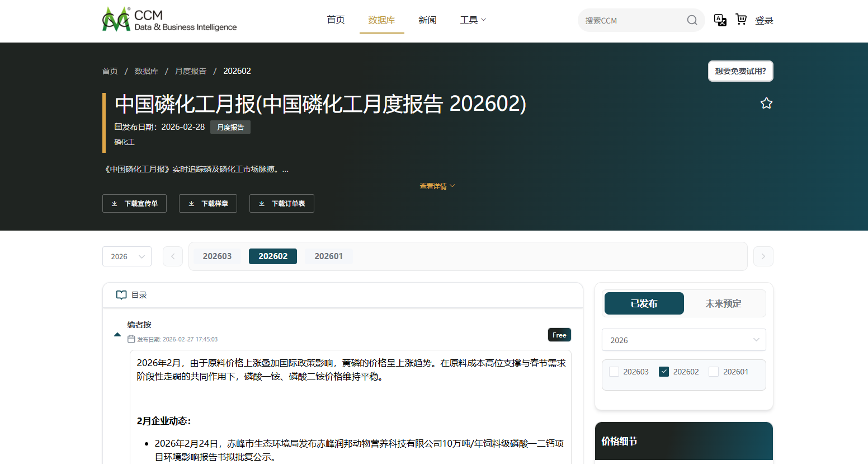Uncheck the 202602 checkbox

coord(663,371)
